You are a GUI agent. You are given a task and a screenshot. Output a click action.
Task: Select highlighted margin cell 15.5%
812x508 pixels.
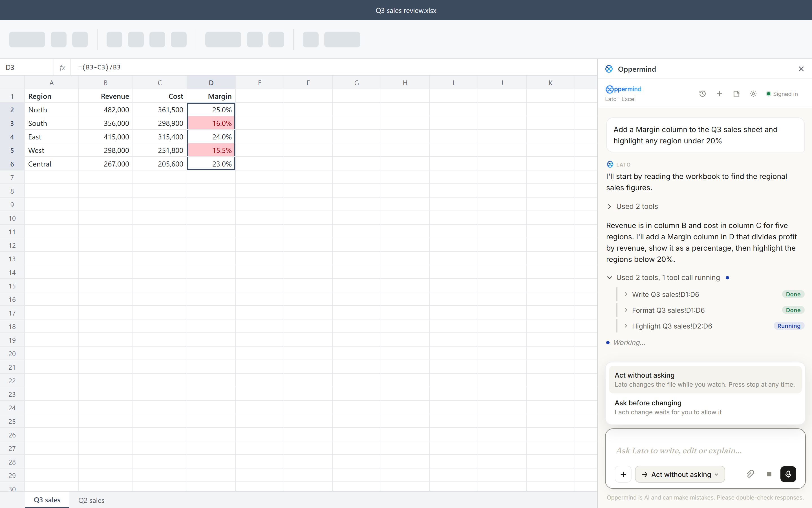coord(211,150)
